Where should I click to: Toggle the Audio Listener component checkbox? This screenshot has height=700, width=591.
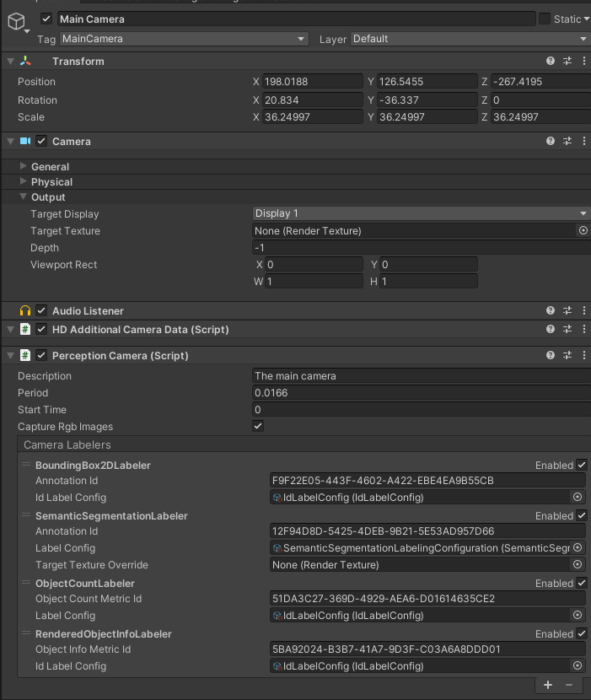41,311
